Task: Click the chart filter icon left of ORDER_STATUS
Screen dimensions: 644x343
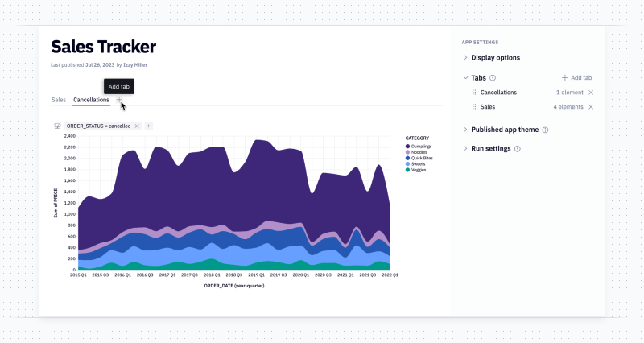Action: 57,126
